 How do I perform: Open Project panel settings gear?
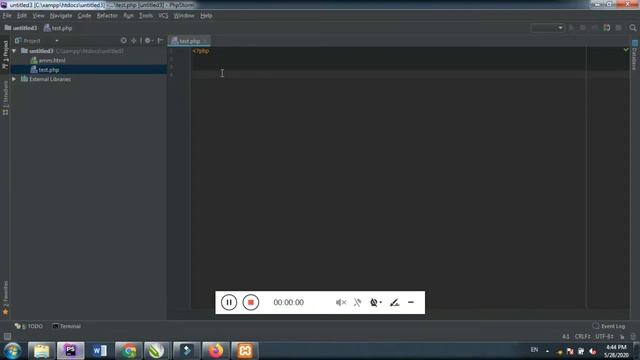(x=148, y=40)
